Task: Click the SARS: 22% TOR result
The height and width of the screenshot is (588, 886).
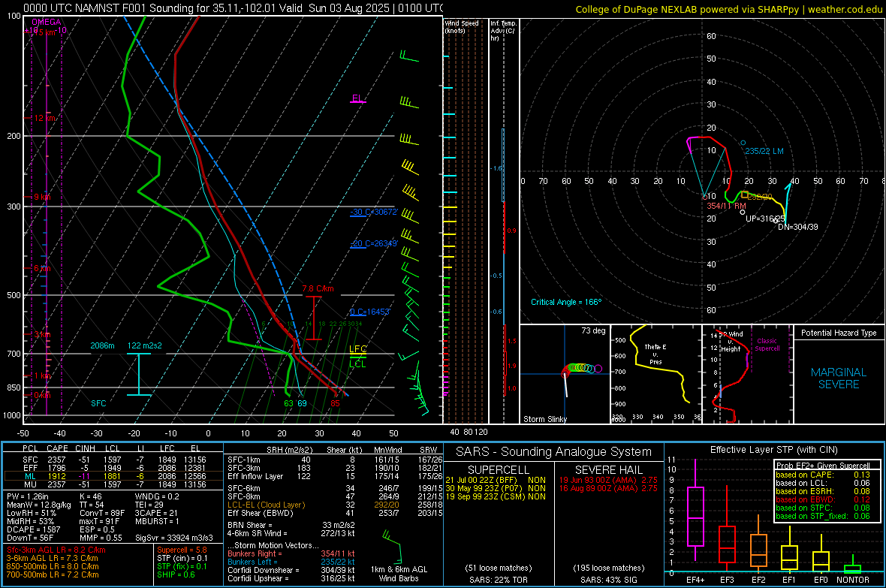Action: 499,580
